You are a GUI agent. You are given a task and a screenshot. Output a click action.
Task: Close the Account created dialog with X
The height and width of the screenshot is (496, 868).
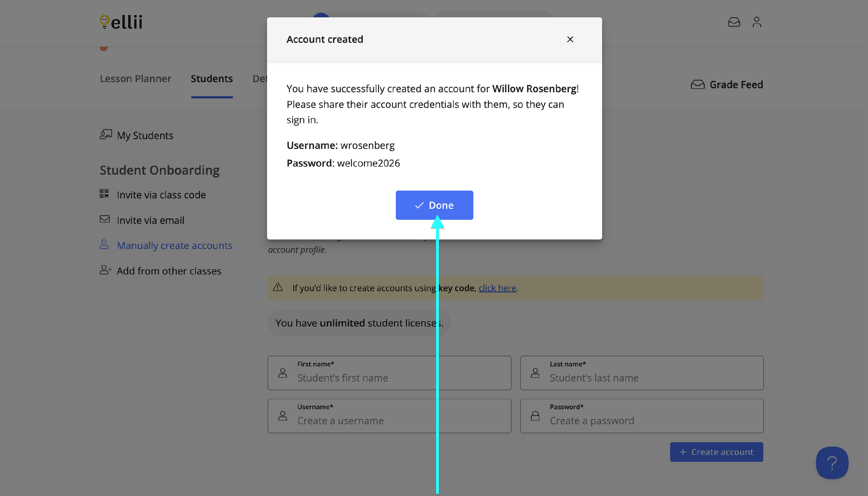pyautogui.click(x=570, y=40)
